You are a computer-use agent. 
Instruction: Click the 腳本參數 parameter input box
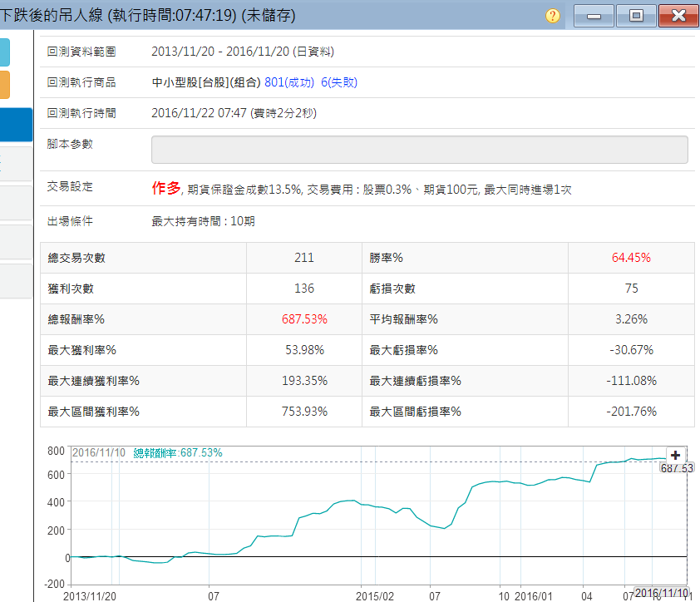pos(419,150)
